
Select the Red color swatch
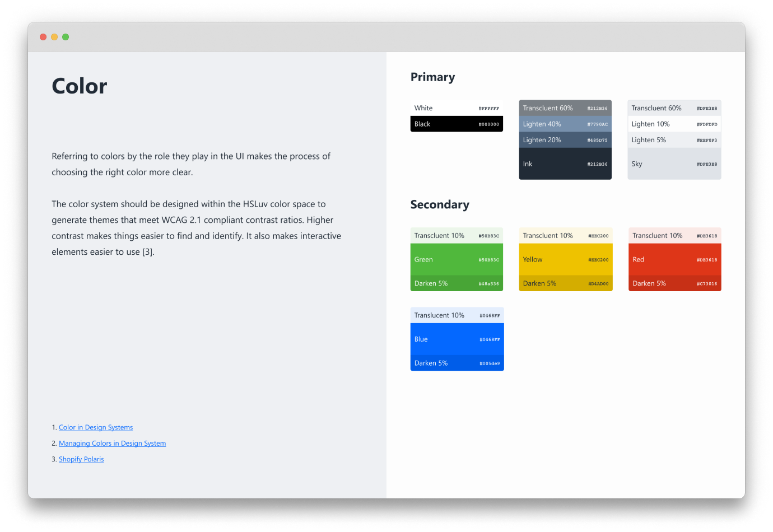click(x=674, y=259)
